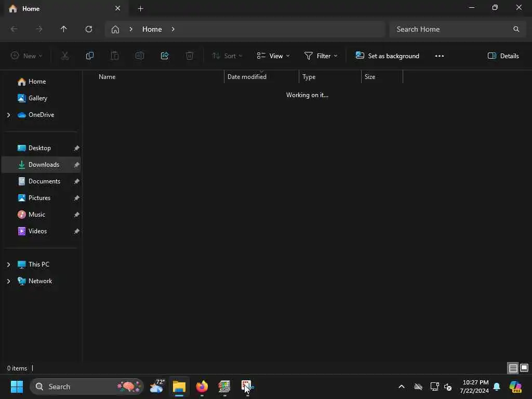Screen dimensions: 532x399
Task: Show hidden tray icons with the chevron
Action: coord(402,387)
